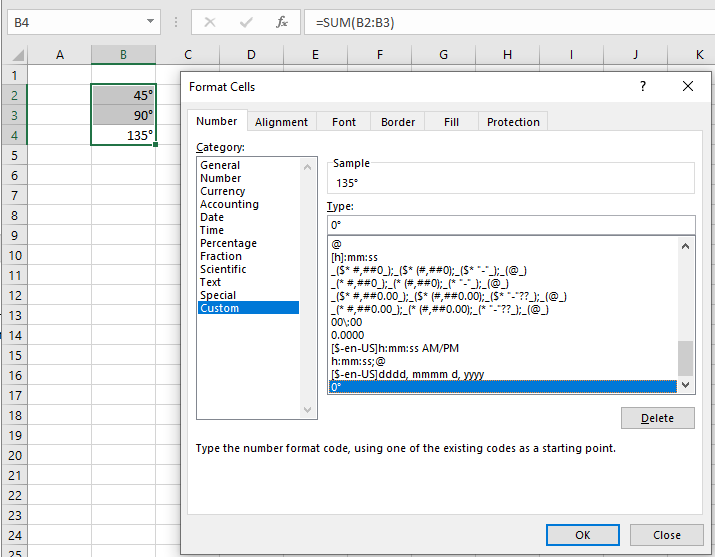Screen dimensions: 715x557
Task: Select the @ format code
Action: coord(503,244)
